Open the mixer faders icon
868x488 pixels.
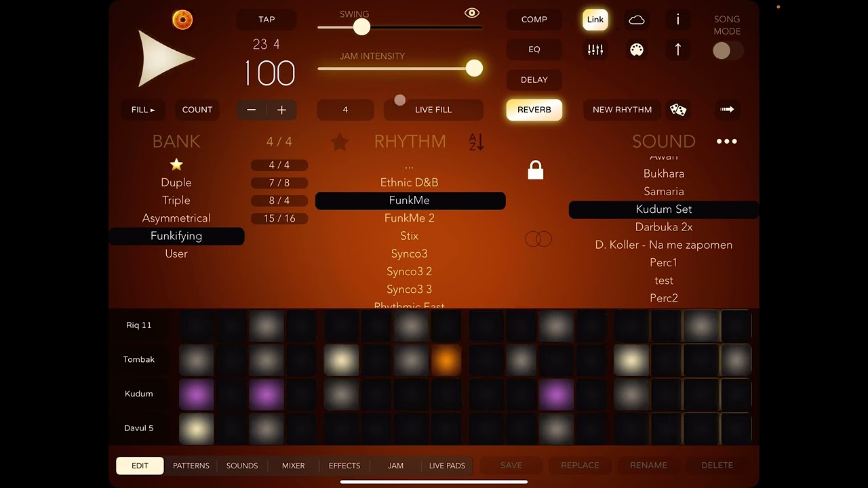(x=595, y=50)
